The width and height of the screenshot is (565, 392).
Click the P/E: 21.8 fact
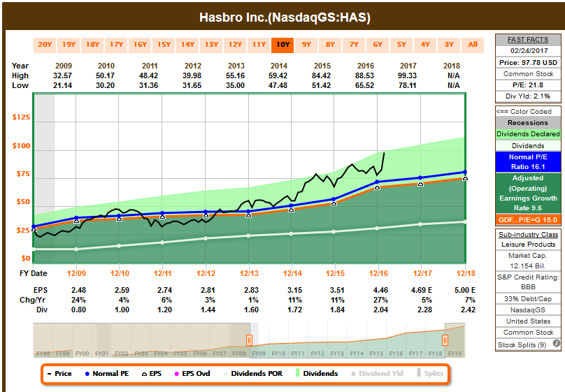click(x=528, y=85)
